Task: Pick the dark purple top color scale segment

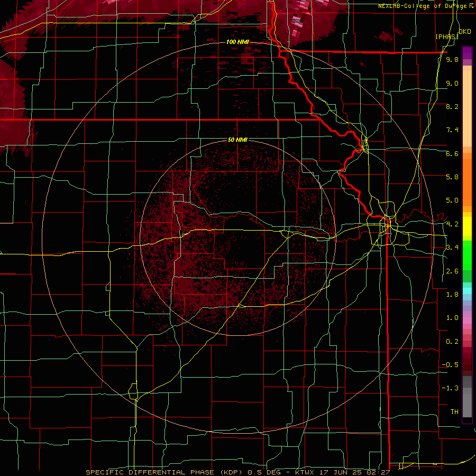Action: pyautogui.click(x=467, y=53)
